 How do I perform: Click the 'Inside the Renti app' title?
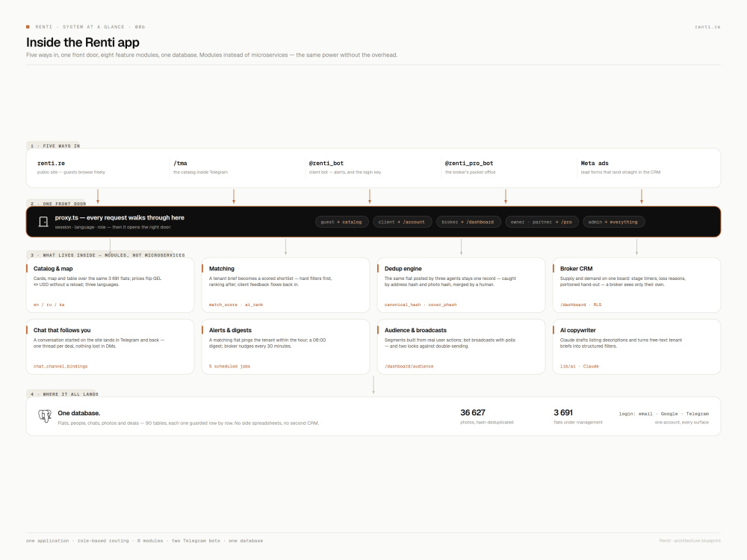coord(83,43)
